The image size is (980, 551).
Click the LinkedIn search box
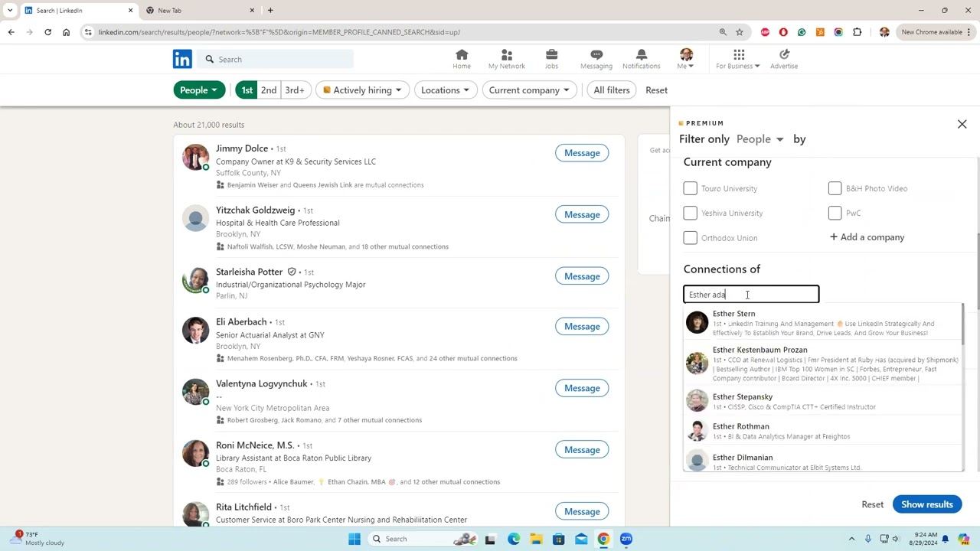pos(276,59)
